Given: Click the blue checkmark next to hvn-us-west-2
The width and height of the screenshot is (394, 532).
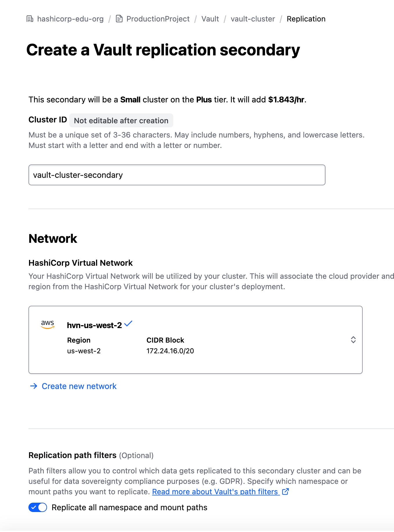Looking at the screenshot, I should (128, 323).
